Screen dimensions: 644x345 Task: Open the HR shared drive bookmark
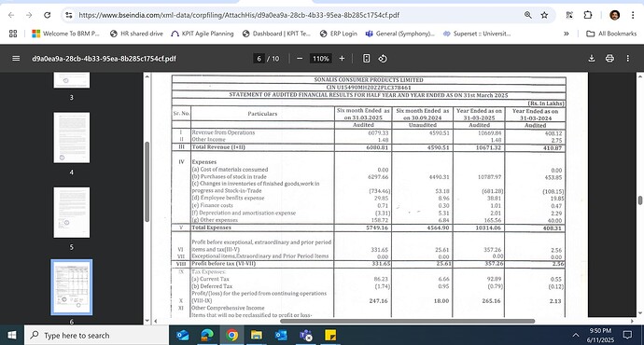(x=136, y=34)
